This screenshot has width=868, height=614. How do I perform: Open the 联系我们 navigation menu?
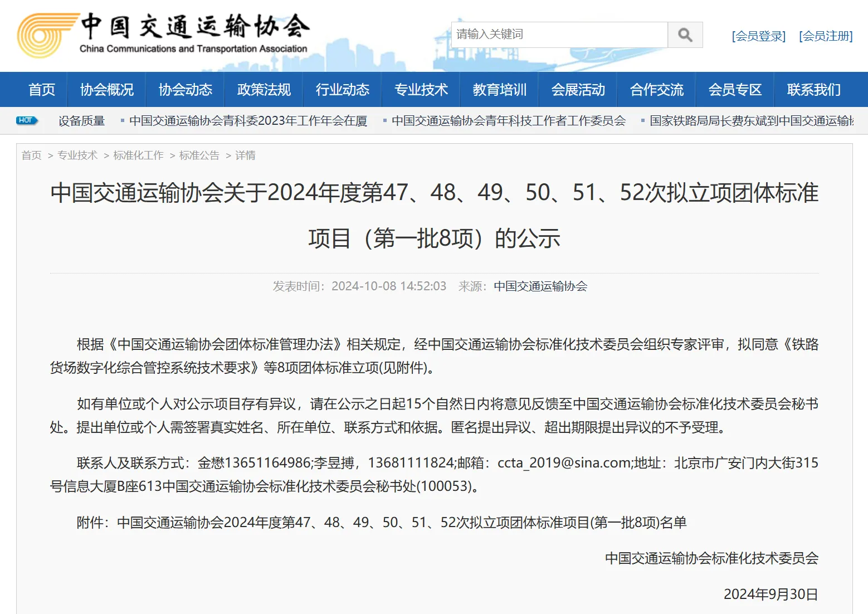(x=814, y=90)
